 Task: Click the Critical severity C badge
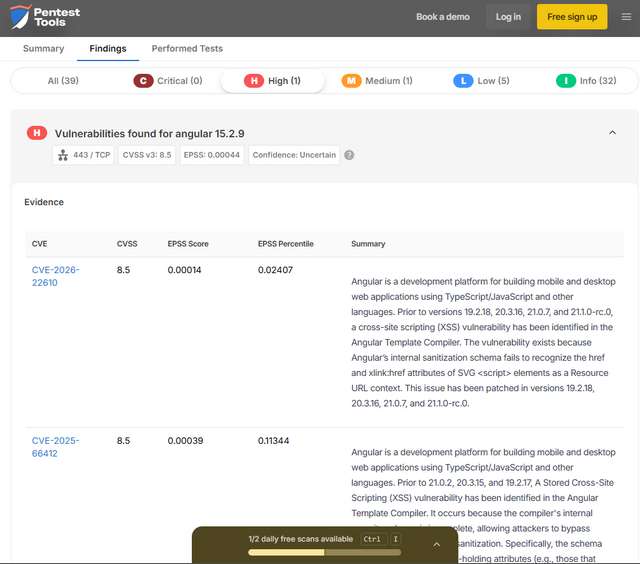coord(143,81)
